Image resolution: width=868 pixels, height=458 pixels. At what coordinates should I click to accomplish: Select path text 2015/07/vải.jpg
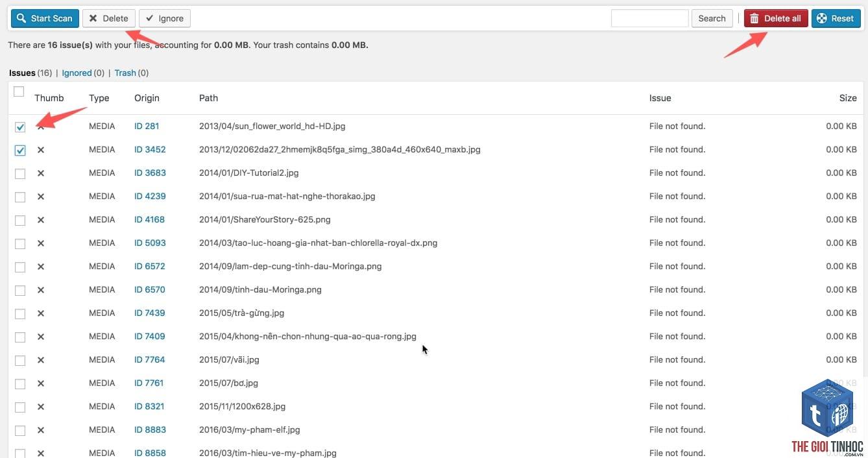coord(229,359)
